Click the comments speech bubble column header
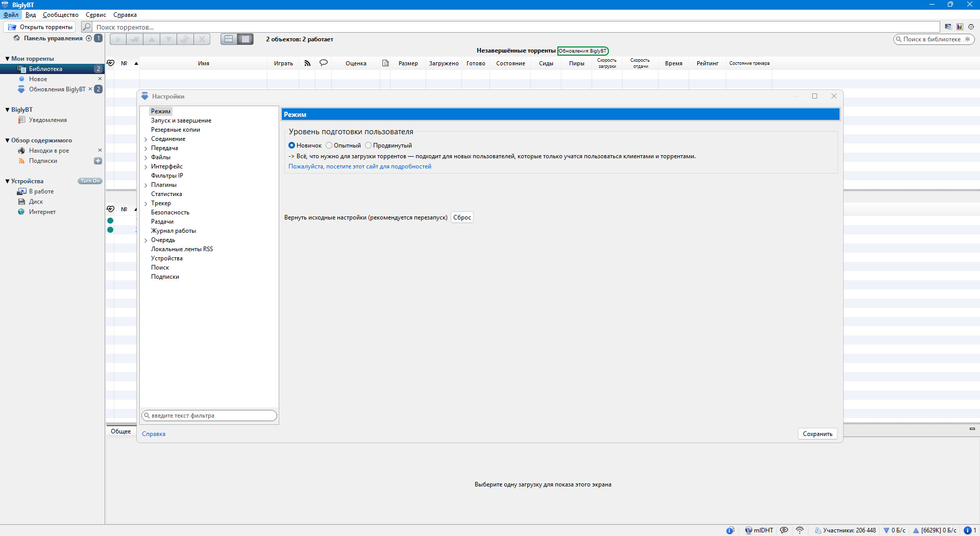980x536 pixels. coord(324,63)
